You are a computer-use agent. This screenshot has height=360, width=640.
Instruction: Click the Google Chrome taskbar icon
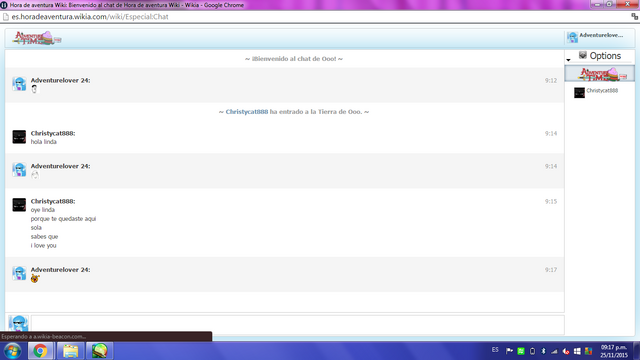coord(40,351)
